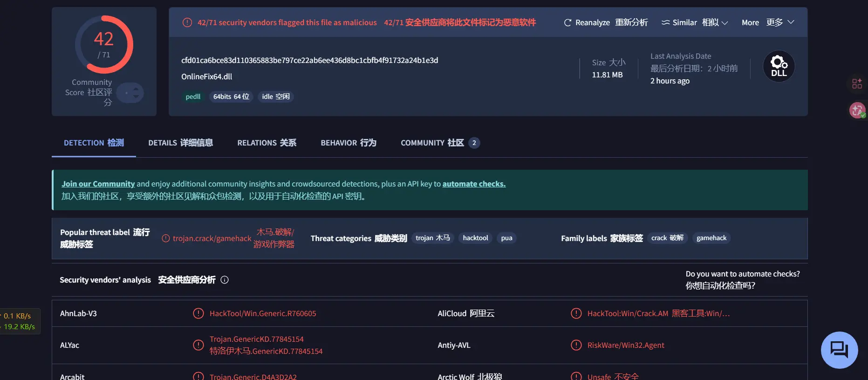Click the Antiy-AVL vendor name
868x380 pixels.
[x=454, y=345]
